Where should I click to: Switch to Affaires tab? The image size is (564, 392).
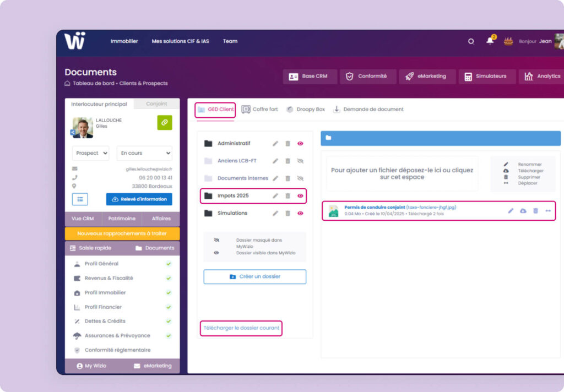161,219
